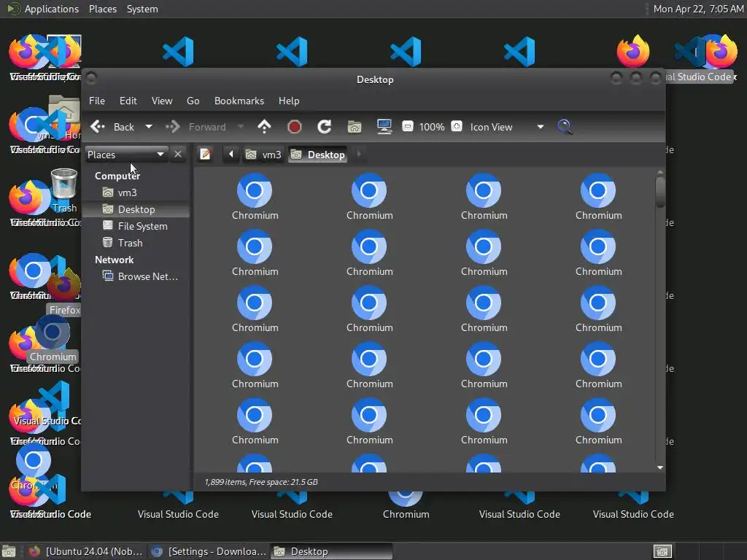Open the Edit menu

coord(128,101)
